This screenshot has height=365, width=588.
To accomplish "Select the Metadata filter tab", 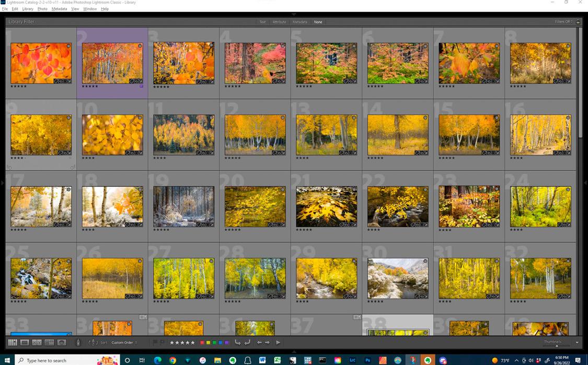I will [300, 22].
